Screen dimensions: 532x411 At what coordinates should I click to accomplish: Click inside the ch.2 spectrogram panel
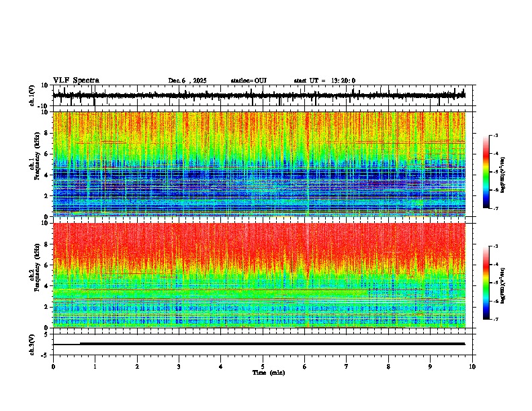click(x=259, y=275)
